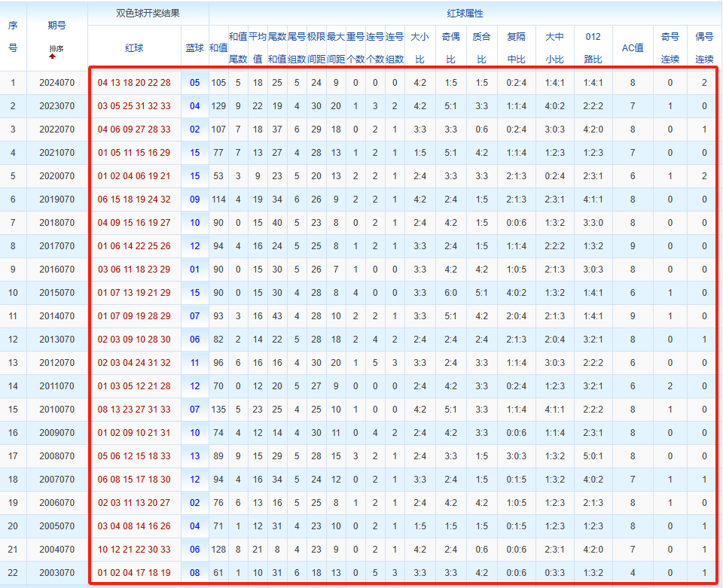The image size is (723, 588).
Task: Click red balls 04 06 09 27 28 33
Action: pyautogui.click(x=134, y=129)
